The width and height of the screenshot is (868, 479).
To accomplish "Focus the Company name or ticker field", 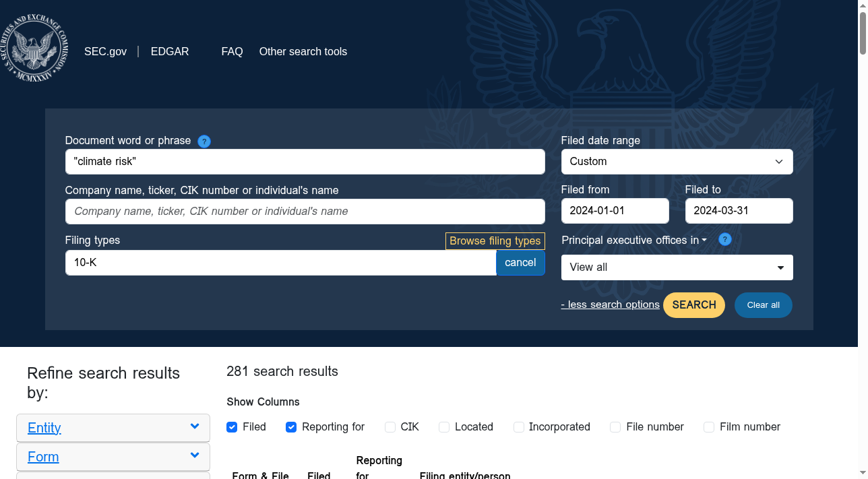I will (x=305, y=212).
